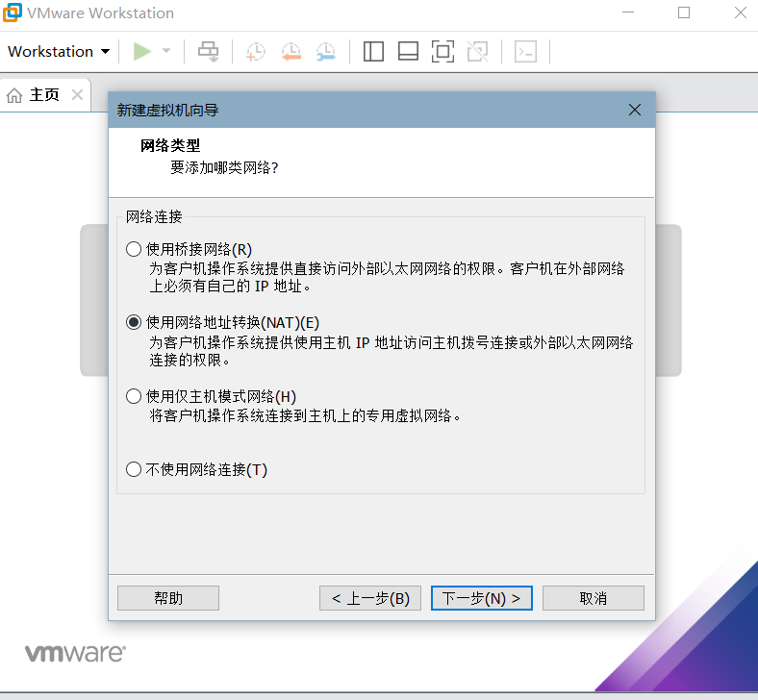
Task: Click the 网络类型 heading text
Action: pos(170,145)
